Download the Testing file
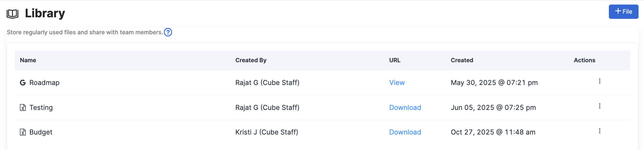 click(405, 107)
